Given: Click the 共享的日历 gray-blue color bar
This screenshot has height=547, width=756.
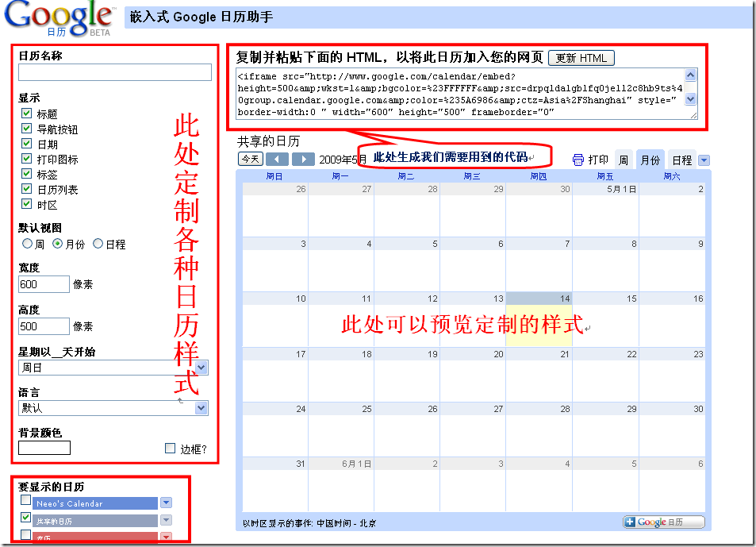Looking at the screenshot, I should click(95, 521).
